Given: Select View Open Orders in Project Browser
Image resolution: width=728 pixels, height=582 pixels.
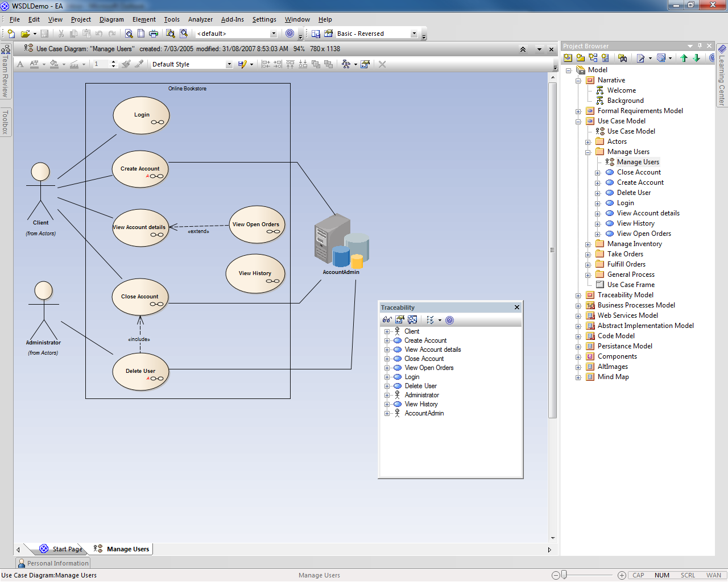Looking at the screenshot, I should (644, 234).
